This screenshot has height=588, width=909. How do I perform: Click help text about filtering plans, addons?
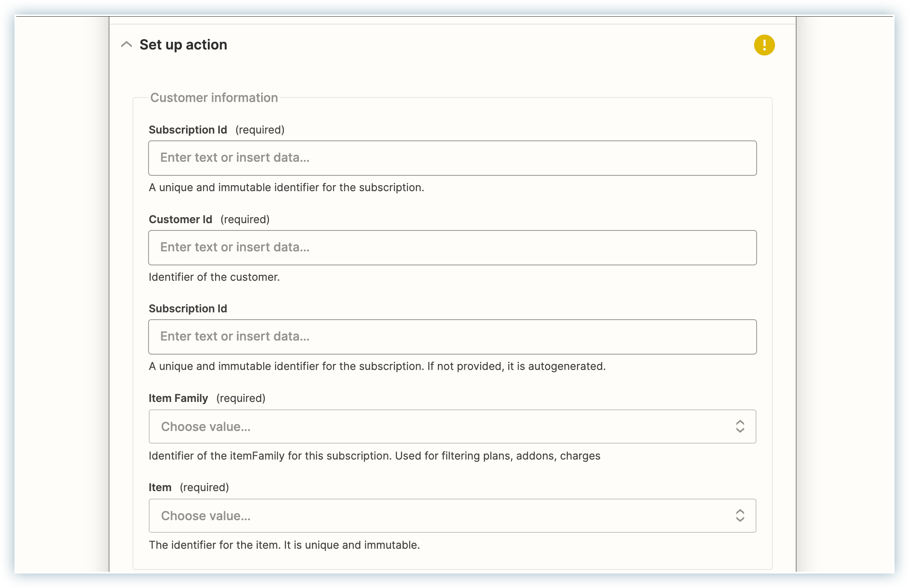374,456
